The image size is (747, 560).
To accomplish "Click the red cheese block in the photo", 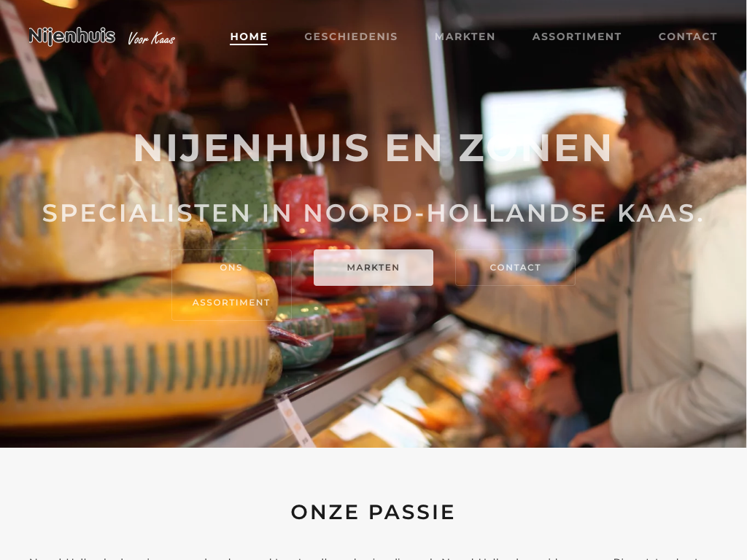I will (303, 206).
